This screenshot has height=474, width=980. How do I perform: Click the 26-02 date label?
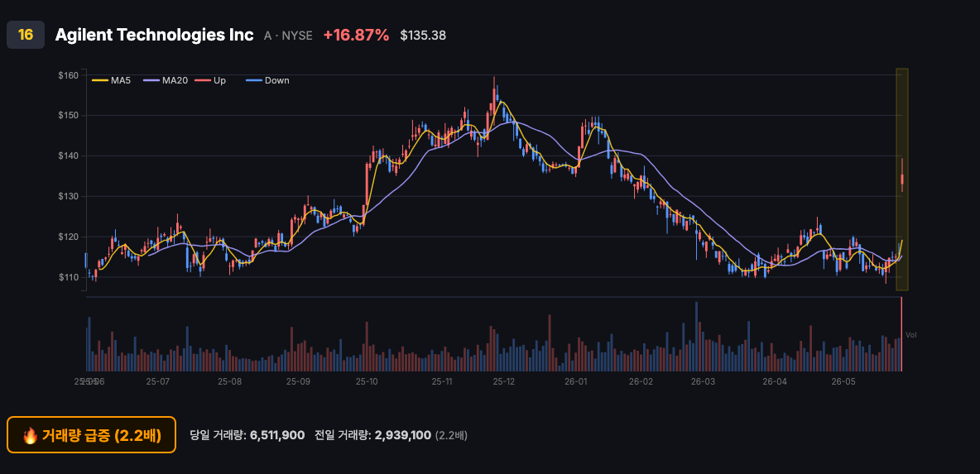tap(640, 381)
